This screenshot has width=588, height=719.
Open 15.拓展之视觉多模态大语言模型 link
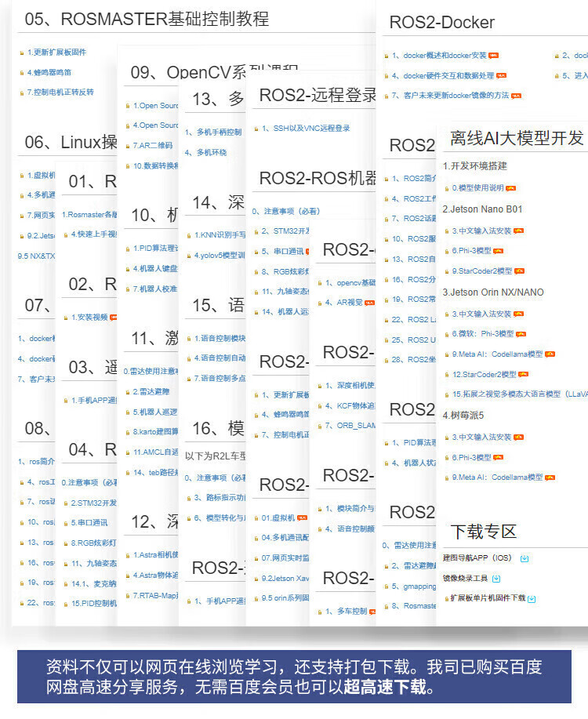click(x=520, y=394)
